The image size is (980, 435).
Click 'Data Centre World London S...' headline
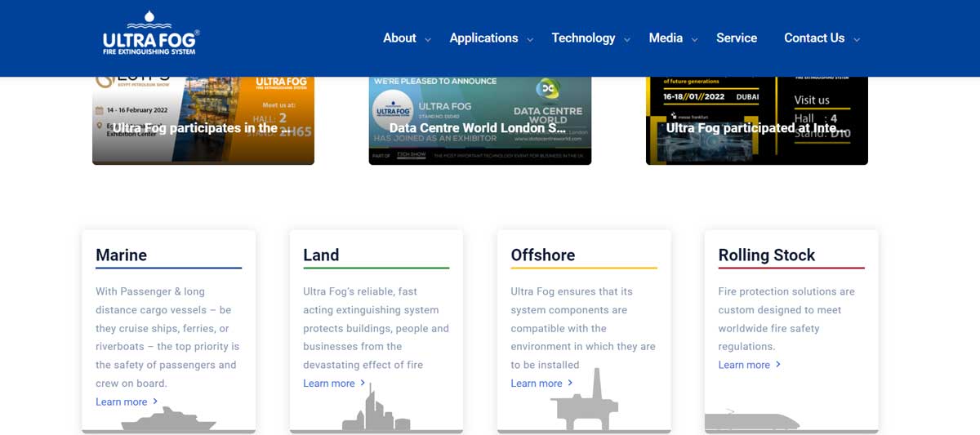click(x=478, y=128)
